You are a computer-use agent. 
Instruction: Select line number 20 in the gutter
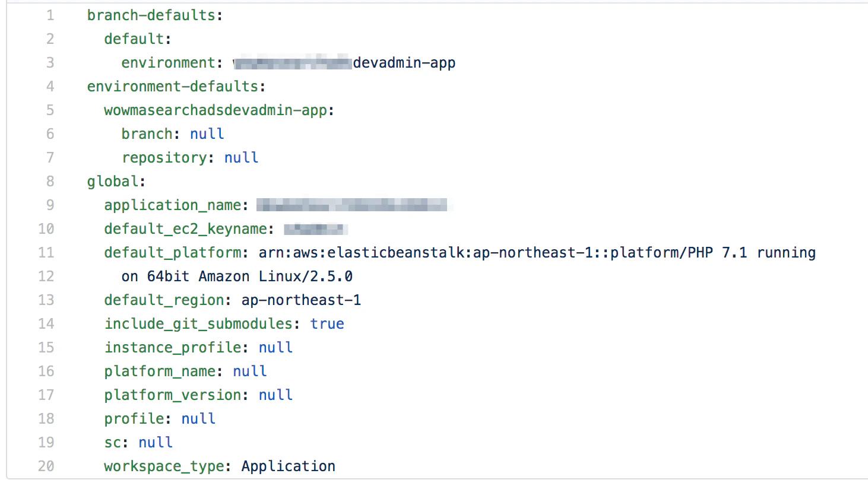(x=46, y=466)
